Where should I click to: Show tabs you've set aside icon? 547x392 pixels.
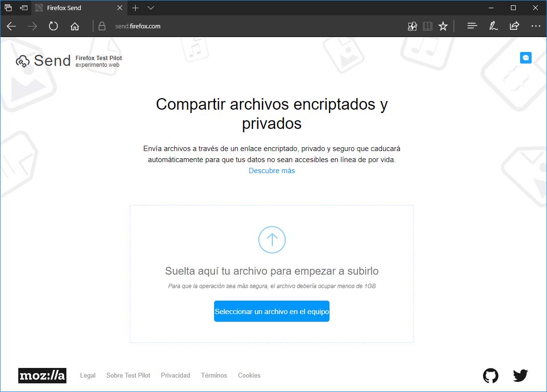tap(8, 8)
